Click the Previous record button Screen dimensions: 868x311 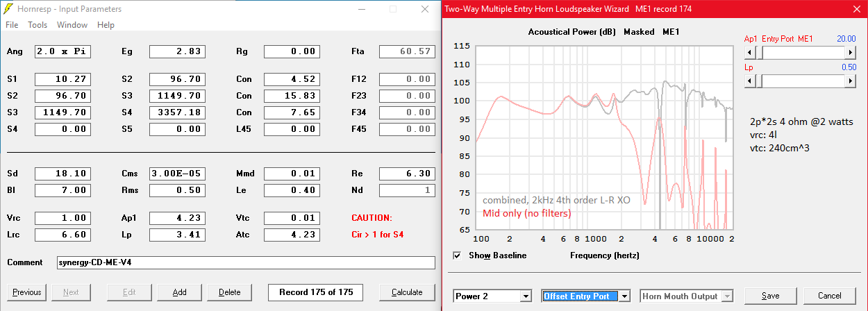click(x=27, y=292)
